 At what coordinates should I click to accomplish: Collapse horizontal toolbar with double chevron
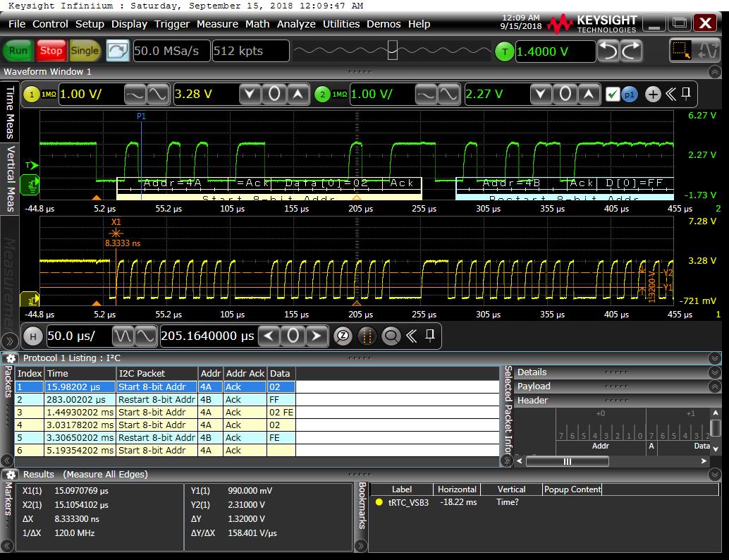(x=412, y=336)
